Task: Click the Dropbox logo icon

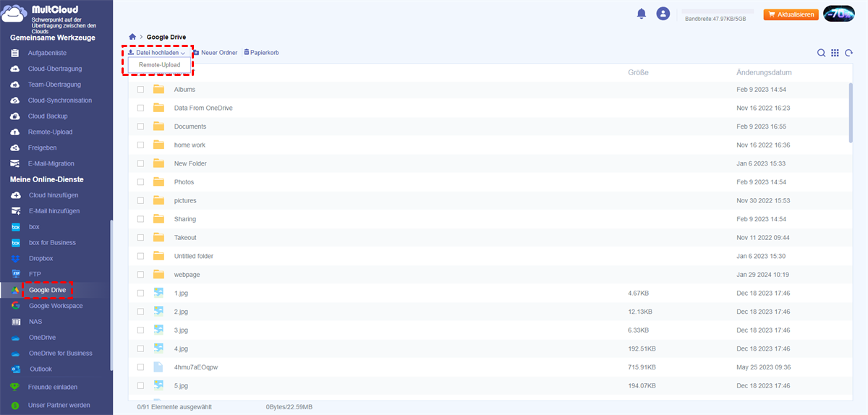Action: coord(14,259)
